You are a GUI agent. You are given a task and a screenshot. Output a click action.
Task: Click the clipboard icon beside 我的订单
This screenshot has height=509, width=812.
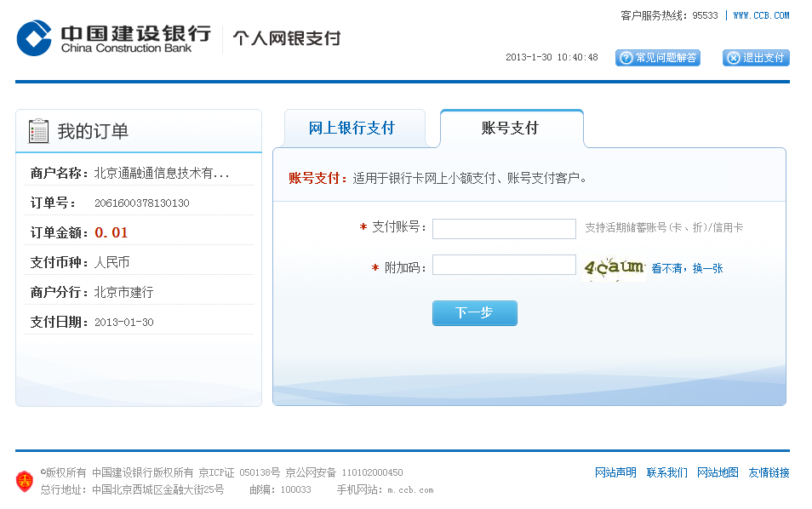pos(38,131)
